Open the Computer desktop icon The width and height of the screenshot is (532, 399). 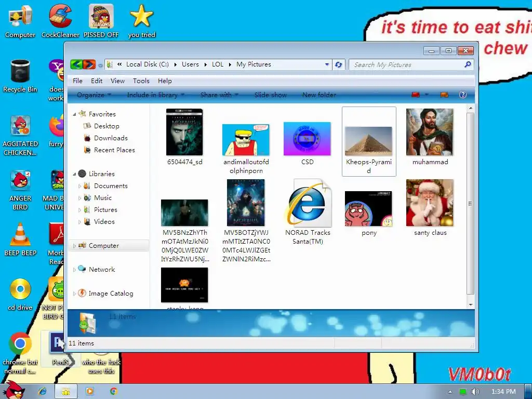click(x=20, y=21)
